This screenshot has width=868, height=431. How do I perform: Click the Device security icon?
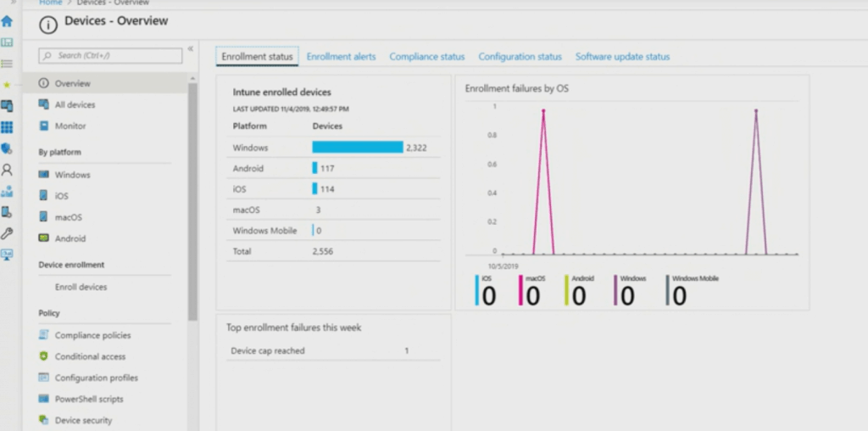pos(43,420)
